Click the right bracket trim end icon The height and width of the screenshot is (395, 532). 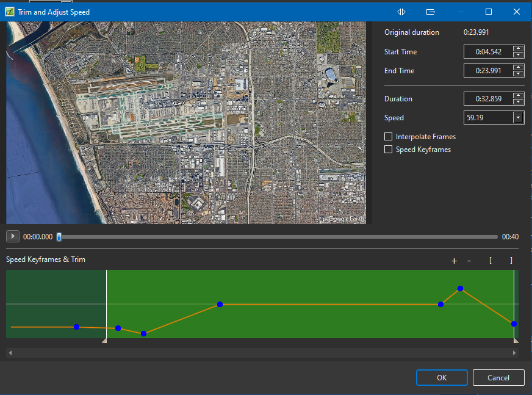pos(511,261)
